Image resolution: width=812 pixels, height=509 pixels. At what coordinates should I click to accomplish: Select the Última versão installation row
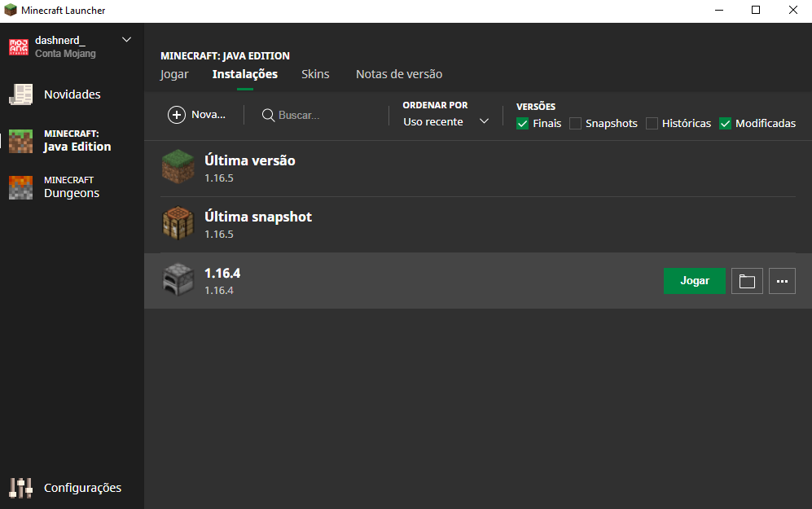click(477, 169)
